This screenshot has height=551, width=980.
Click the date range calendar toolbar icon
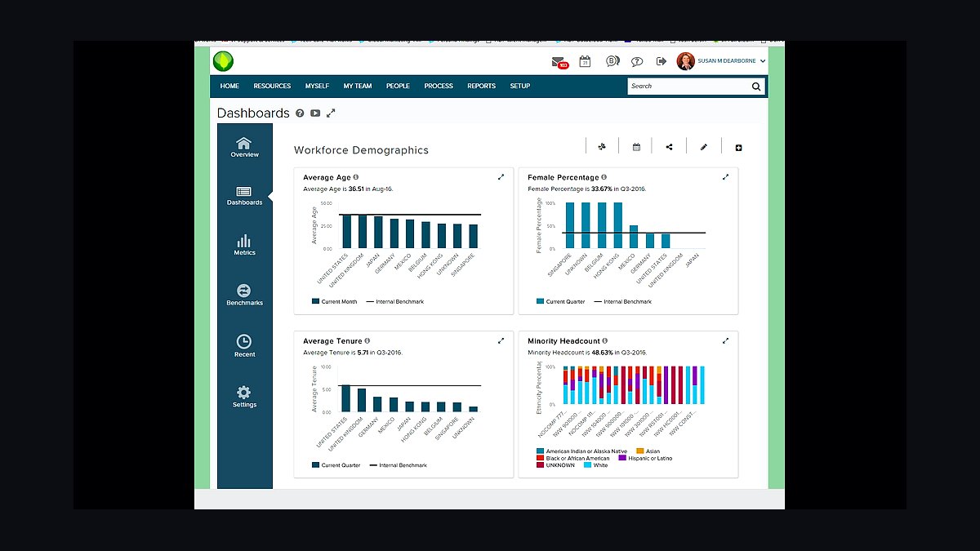pos(636,147)
